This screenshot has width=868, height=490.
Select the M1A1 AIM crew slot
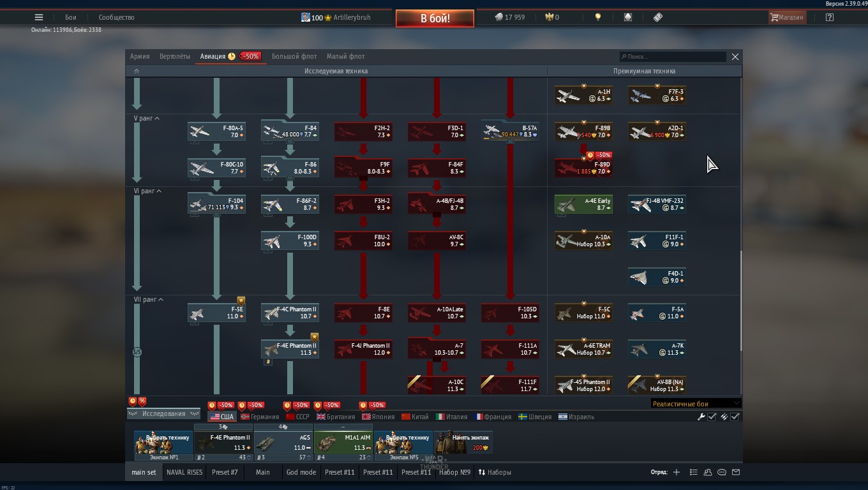point(343,442)
